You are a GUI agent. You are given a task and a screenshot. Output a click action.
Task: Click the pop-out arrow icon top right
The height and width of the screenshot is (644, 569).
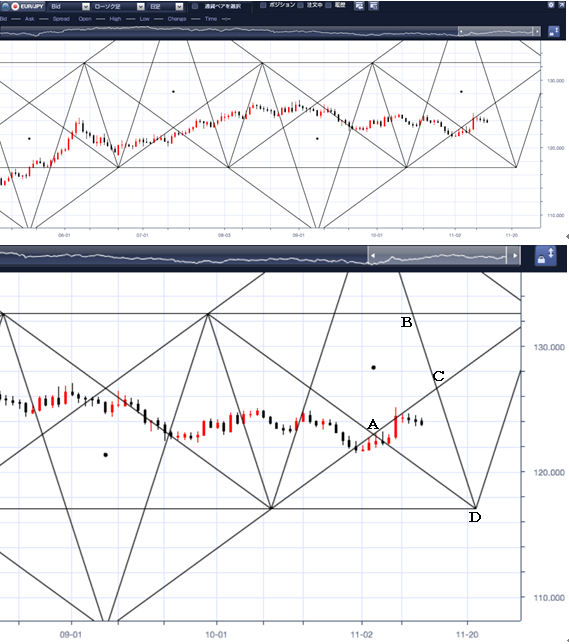pos(562,5)
